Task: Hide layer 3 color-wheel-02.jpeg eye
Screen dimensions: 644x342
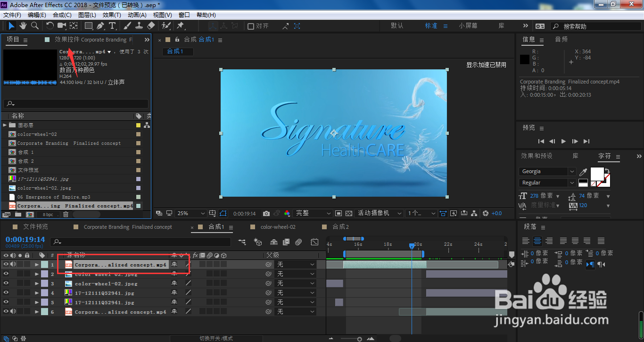Action: (6, 284)
